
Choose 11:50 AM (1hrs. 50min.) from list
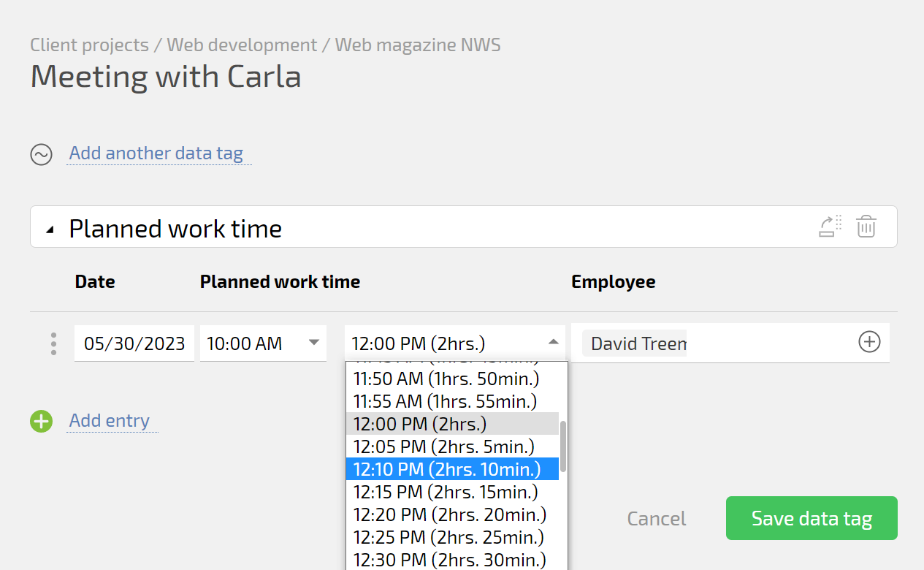click(x=446, y=379)
